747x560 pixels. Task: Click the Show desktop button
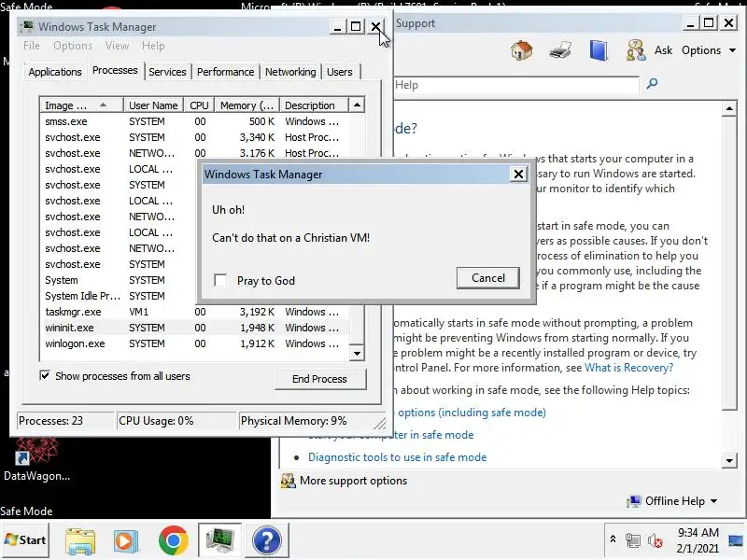pyautogui.click(x=736, y=540)
